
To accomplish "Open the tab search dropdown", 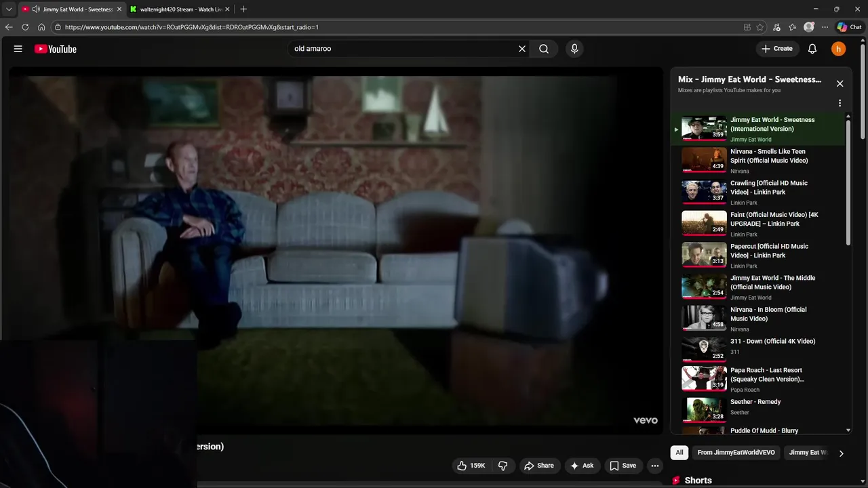I will click(9, 9).
